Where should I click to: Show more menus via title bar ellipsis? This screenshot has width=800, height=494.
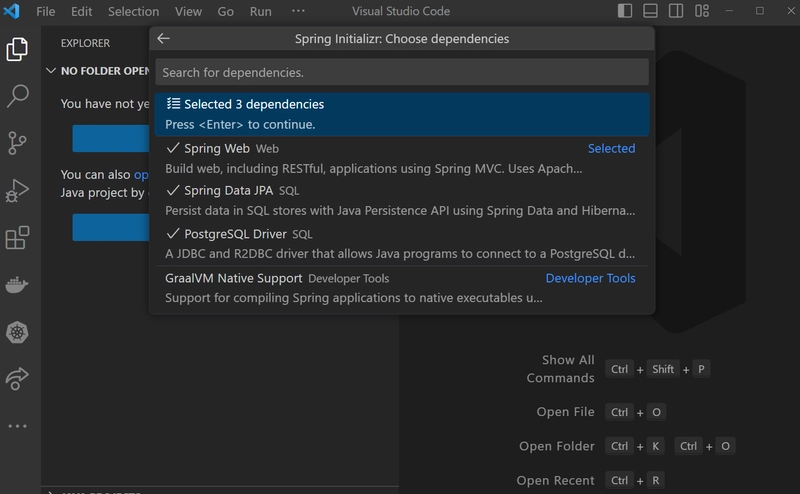298,11
